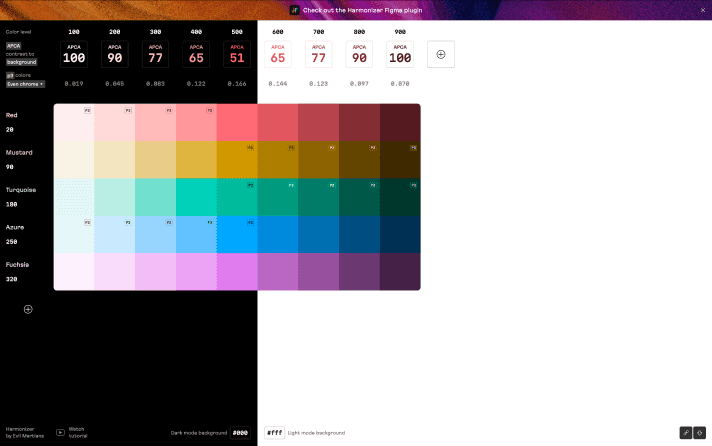Edit APCA 51 contrast for level 500
712x446 pixels.
[x=237, y=55]
